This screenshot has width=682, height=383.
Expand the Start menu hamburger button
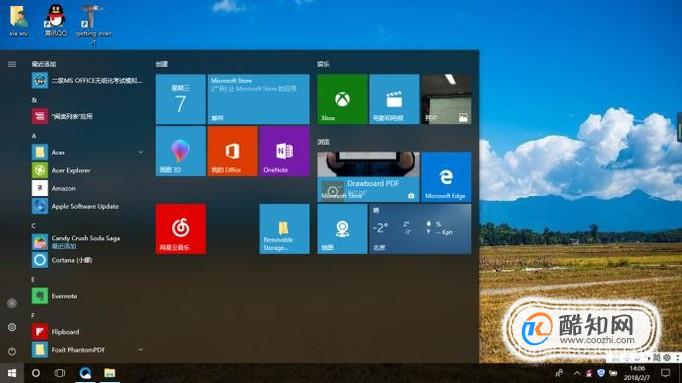pyautogui.click(x=12, y=64)
